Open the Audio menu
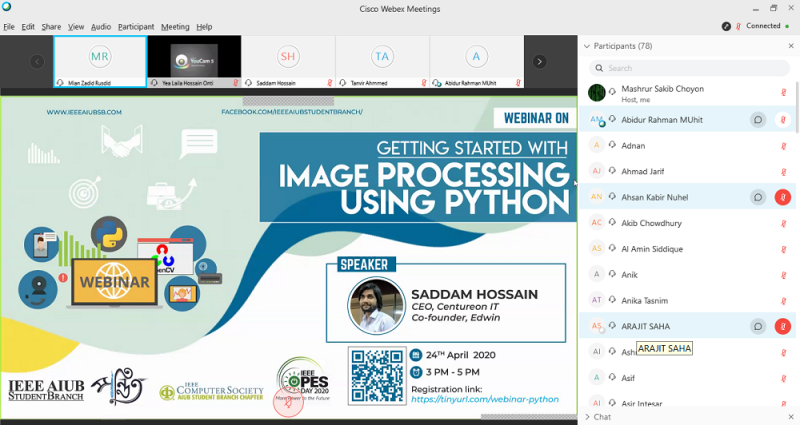 click(x=101, y=26)
